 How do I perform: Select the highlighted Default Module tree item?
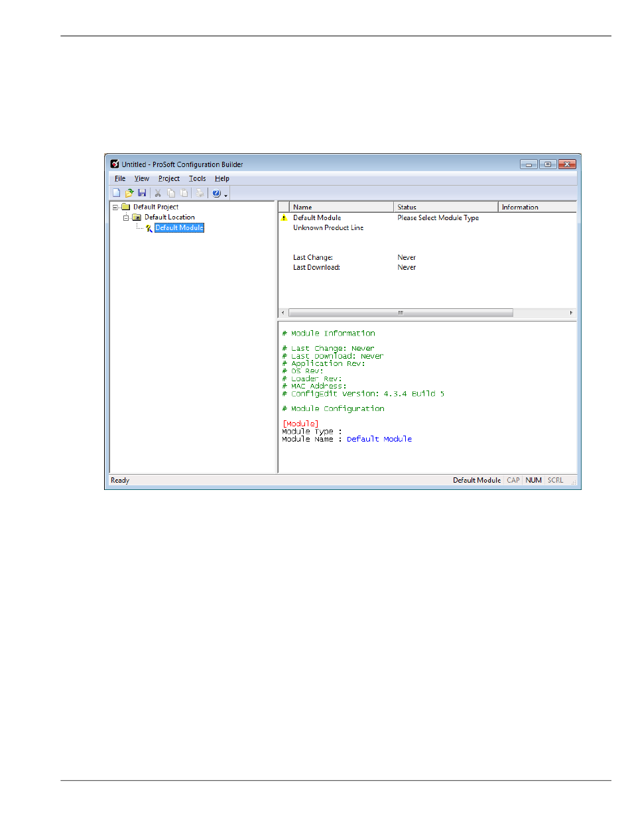[179, 227]
